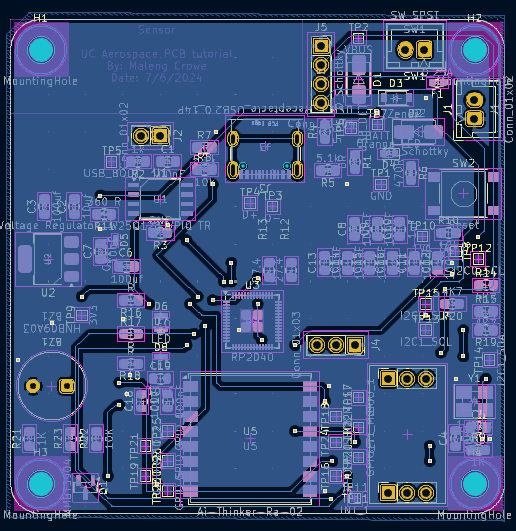Click the round BZ1 buzzer footprint
The width and height of the screenshot is (516, 531).
tap(51, 386)
